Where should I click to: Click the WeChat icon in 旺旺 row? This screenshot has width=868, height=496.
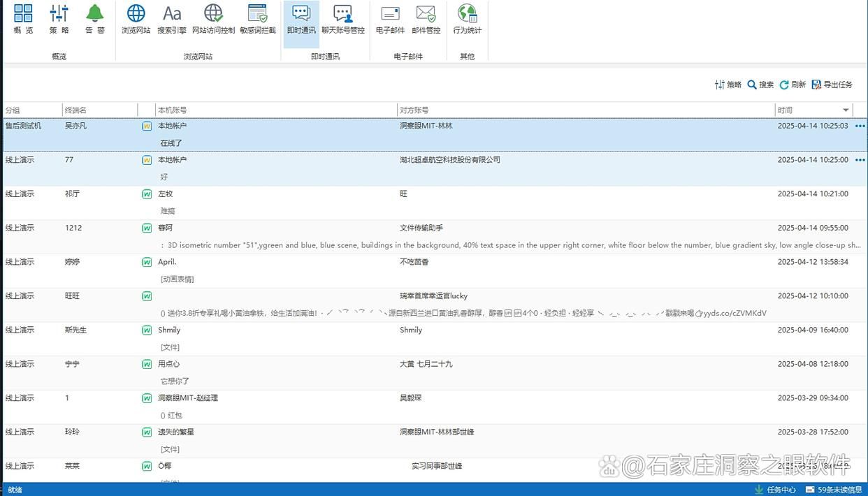tap(147, 296)
